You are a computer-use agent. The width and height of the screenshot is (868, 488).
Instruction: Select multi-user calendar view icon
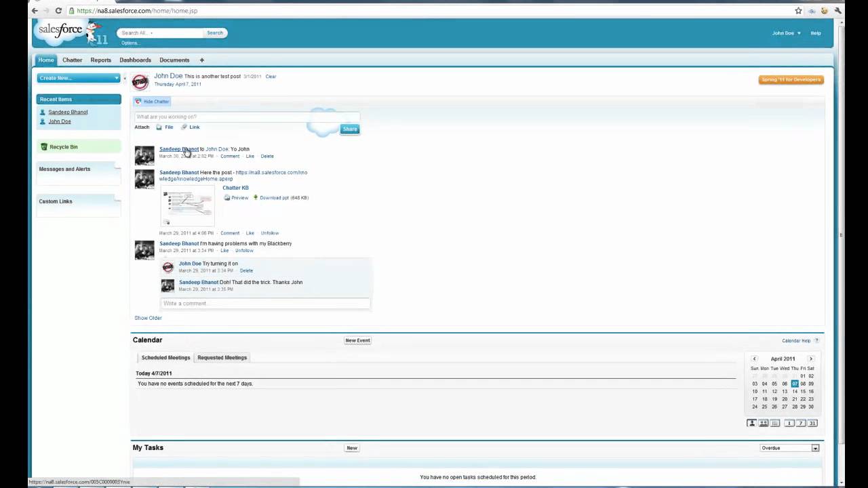coord(763,423)
